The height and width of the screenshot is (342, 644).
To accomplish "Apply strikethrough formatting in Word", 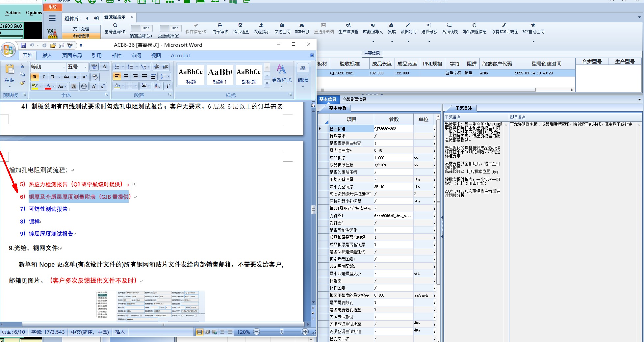I will 66,77.
